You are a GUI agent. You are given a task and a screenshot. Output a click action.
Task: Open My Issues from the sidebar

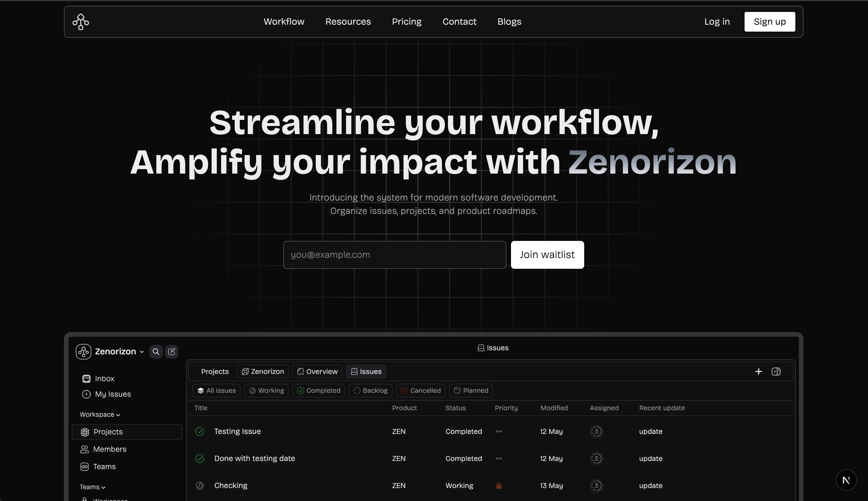(113, 394)
